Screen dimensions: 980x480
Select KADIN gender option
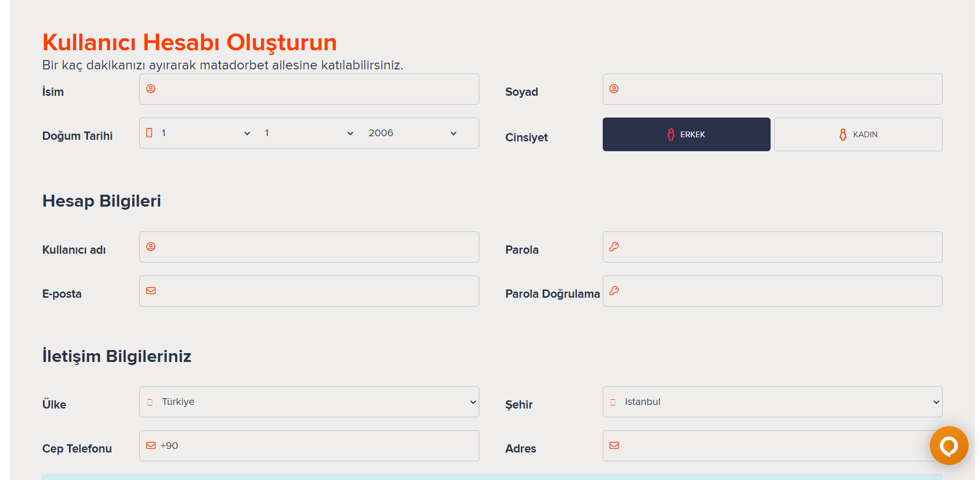click(x=858, y=135)
